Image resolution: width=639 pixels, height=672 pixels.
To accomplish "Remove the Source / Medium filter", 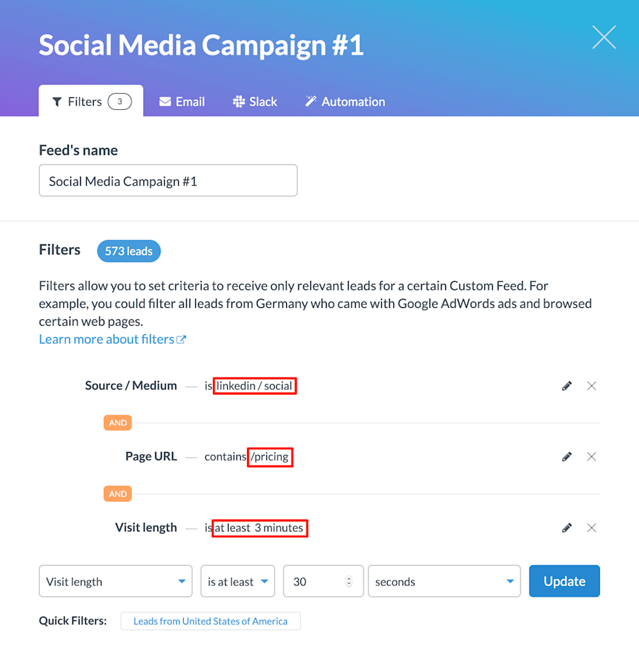I will click(x=591, y=385).
